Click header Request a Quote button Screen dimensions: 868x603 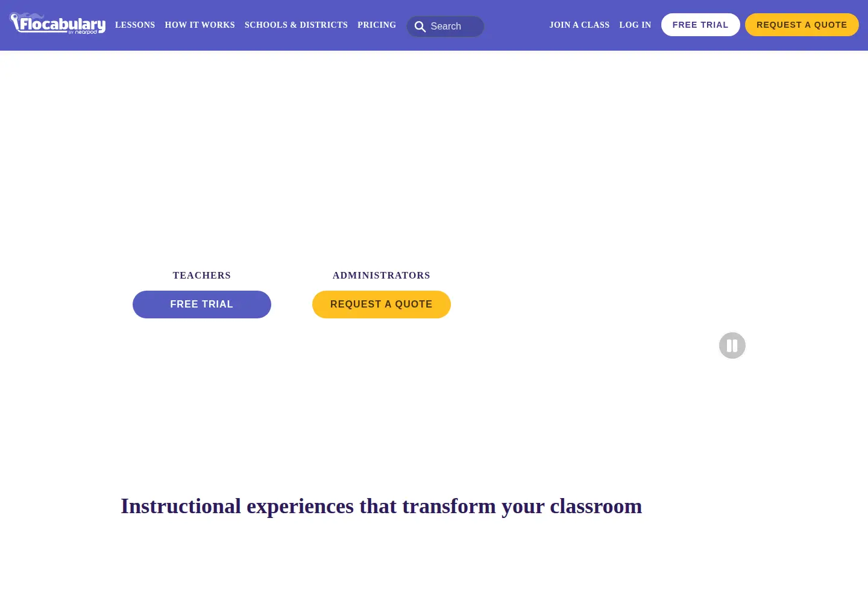pyautogui.click(x=802, y=25)
